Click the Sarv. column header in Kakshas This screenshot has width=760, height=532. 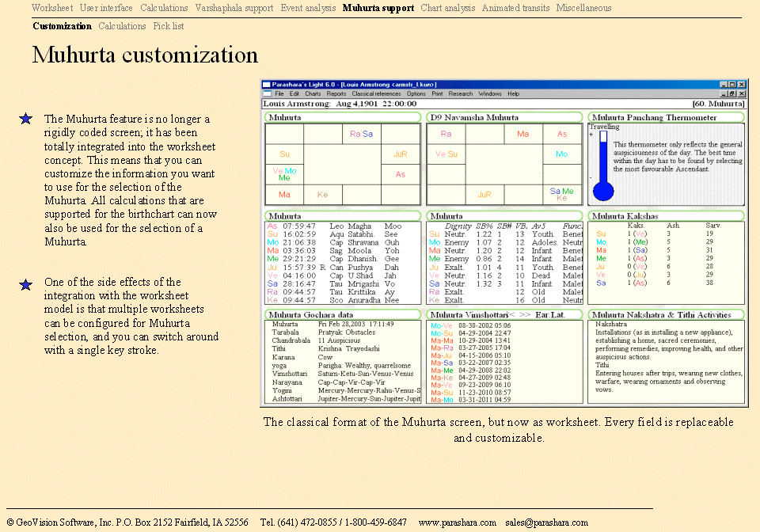713,226
